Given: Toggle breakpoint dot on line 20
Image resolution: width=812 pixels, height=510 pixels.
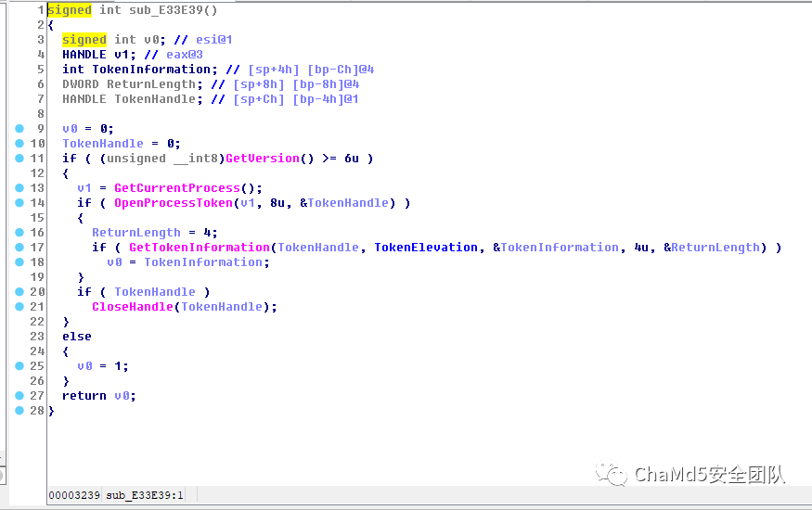Looking at the screenshot, I should tap(19, 292).
